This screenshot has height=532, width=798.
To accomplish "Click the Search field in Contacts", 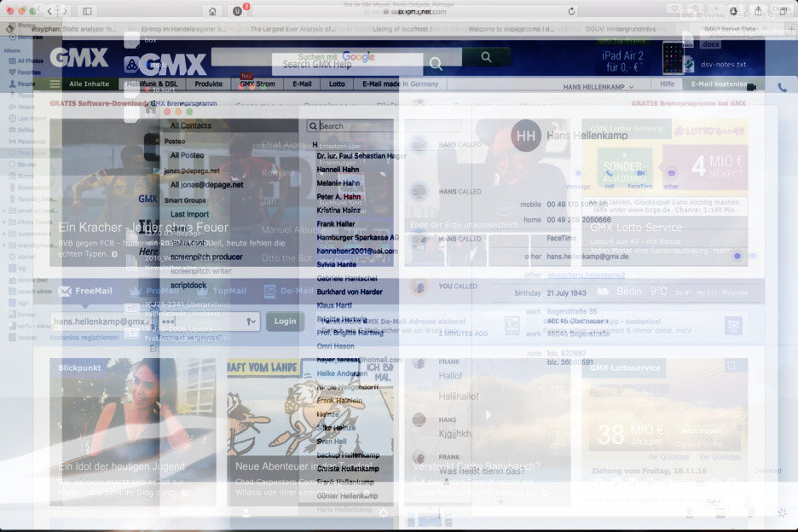I will point(350,125).
